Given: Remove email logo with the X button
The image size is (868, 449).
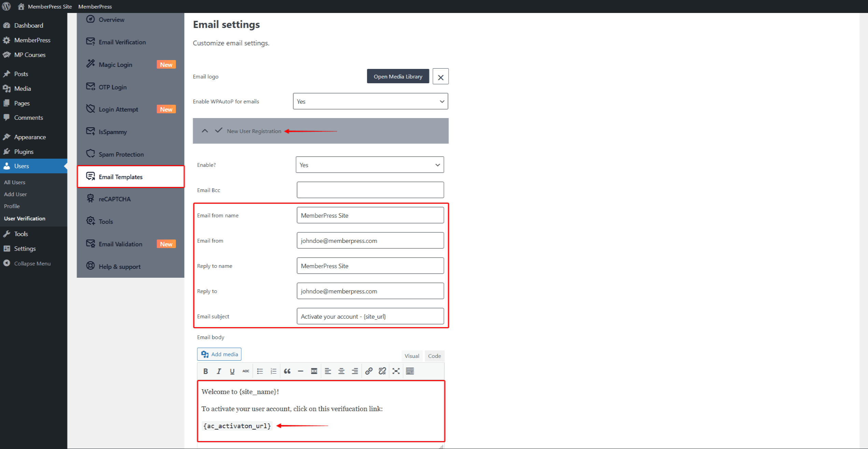Looking at the screenshot, I should click(x=440, y=77).
